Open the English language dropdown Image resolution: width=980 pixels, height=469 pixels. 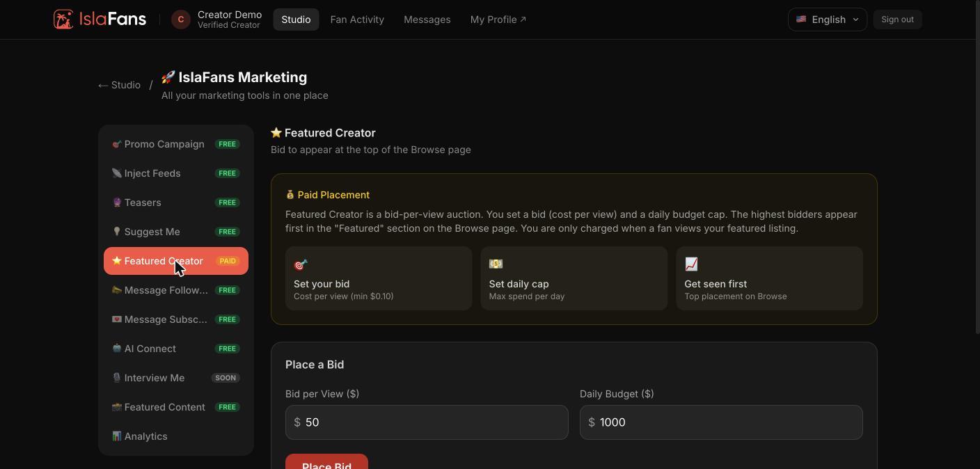point(827,19)
